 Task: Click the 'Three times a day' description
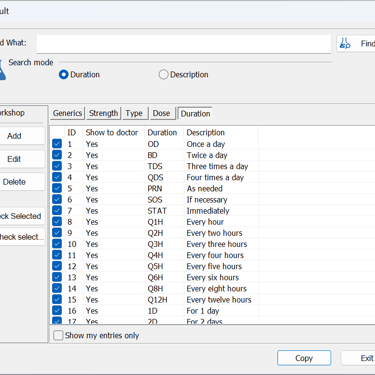pyautogui.click(x=217, y=166)
